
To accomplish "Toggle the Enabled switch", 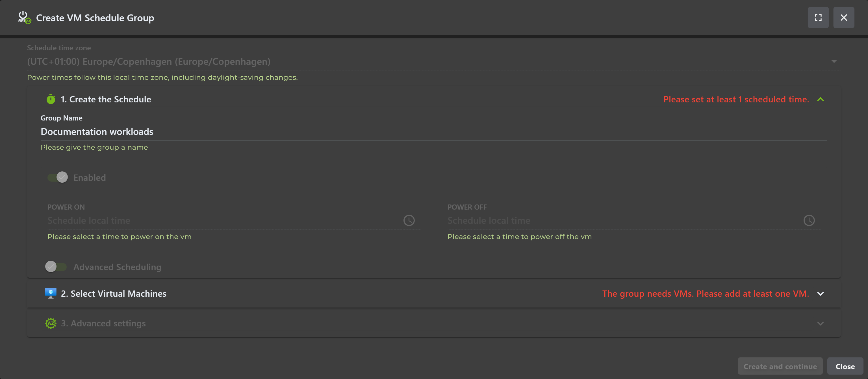I will pos(58,177).
